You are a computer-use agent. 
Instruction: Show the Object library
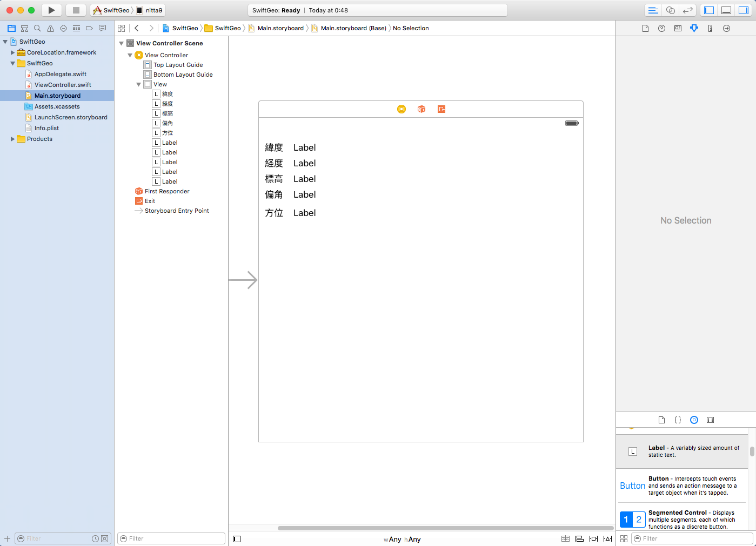pos(694,420)
